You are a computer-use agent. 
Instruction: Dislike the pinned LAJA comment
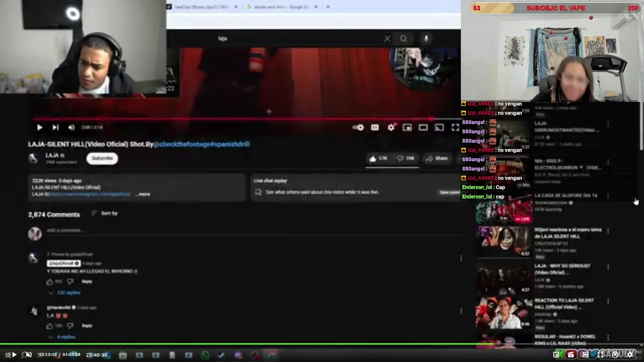coord(70,282)
